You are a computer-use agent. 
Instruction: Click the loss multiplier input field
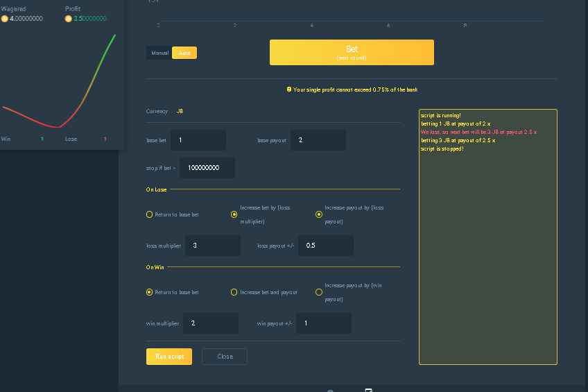[212, 246]
